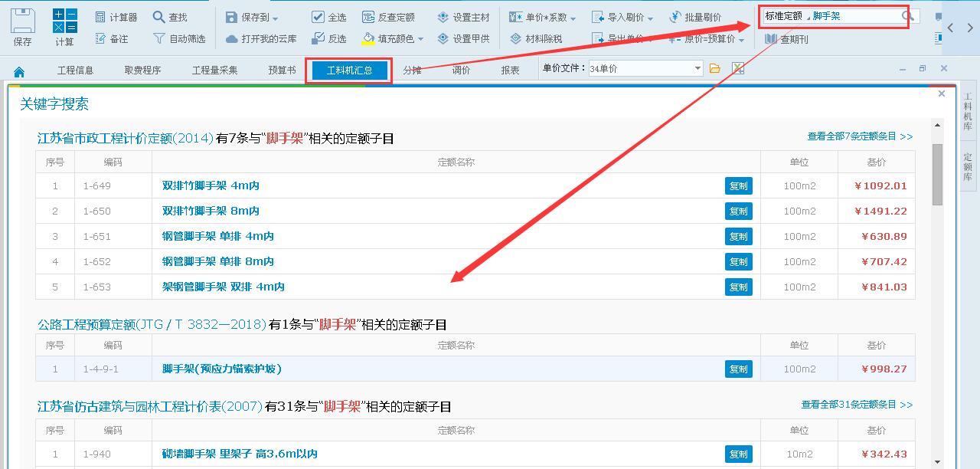Click the 查找 search tool
This screenshot has width=980, height=469.
click(170, 17)
